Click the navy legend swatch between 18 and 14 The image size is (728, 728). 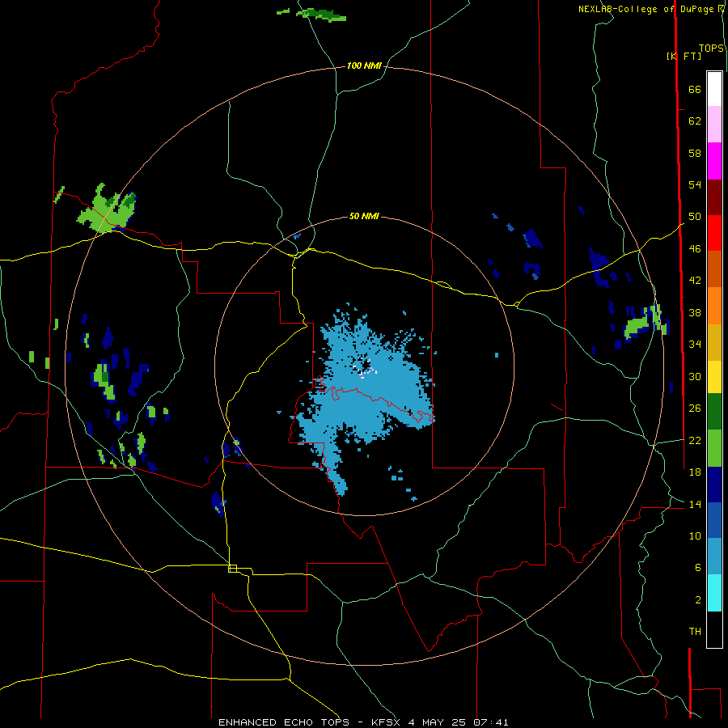click(714, 485)
